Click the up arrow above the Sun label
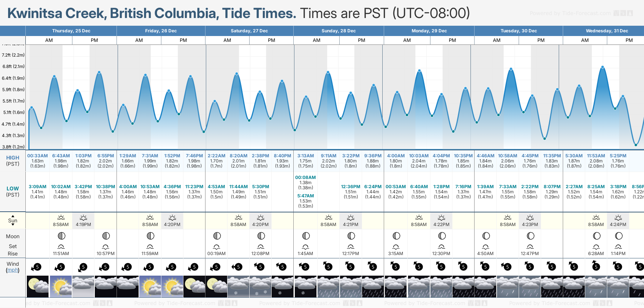 coord(13,216)
